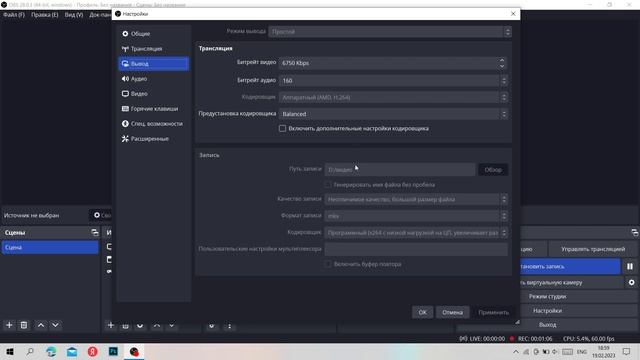
Task: Open Microsoft Edge from the taskbar
Action: (x=51, y=351)
